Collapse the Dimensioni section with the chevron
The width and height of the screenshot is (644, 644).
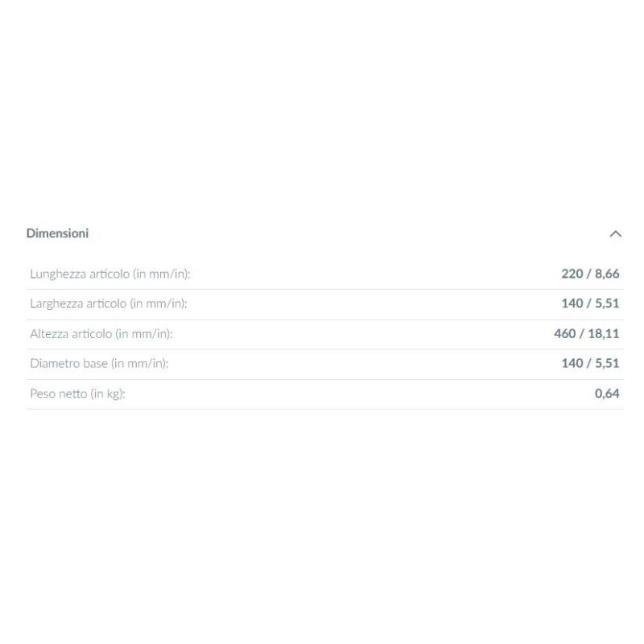(x=616, y=233)
